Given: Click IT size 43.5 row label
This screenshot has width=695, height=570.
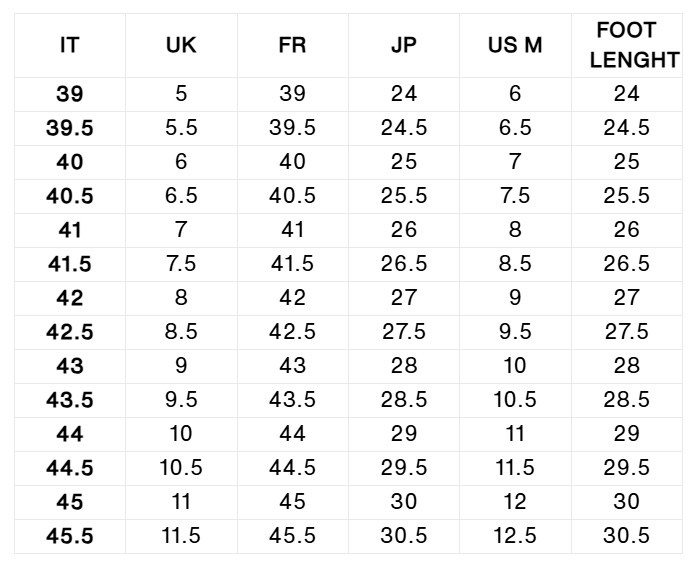Looking at the screenshot, I should [70, 400].
